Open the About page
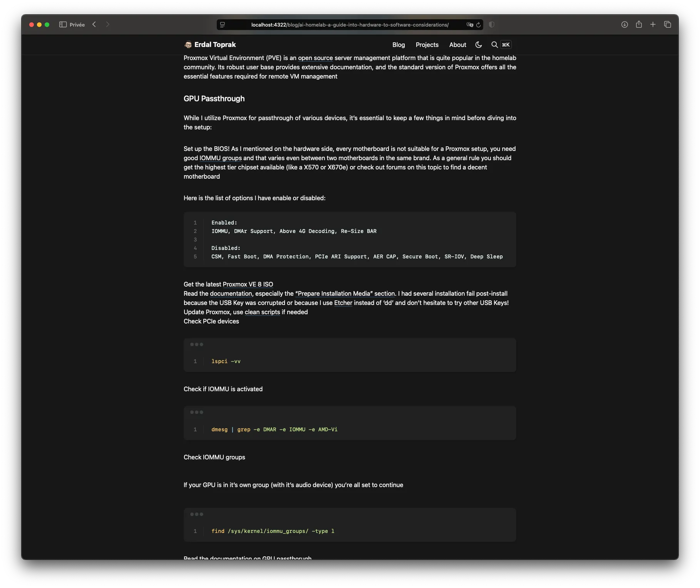This screenshot has height=588, width=700. pyautogui.click(x=457, y=45)
